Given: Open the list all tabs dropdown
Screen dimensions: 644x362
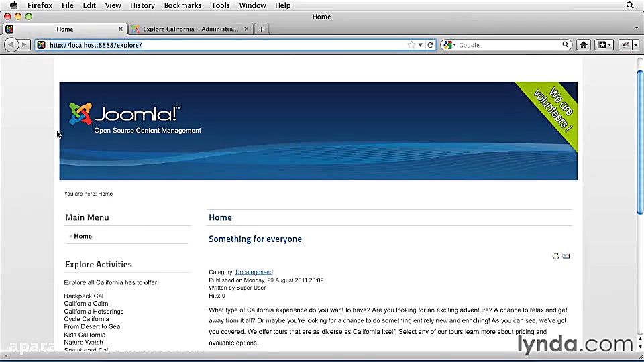Looking at the screenshot, I should click(636, 28).
